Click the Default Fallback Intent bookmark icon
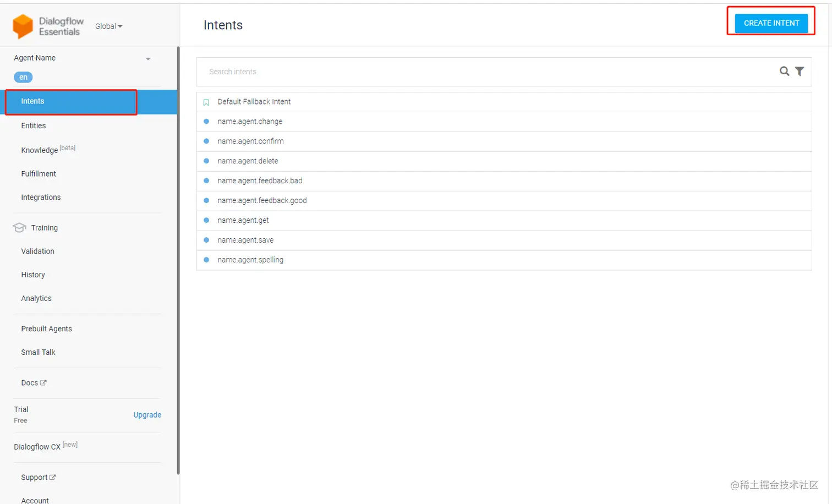The height and width of the screenshot is (504, 832). tap(206, 102)
